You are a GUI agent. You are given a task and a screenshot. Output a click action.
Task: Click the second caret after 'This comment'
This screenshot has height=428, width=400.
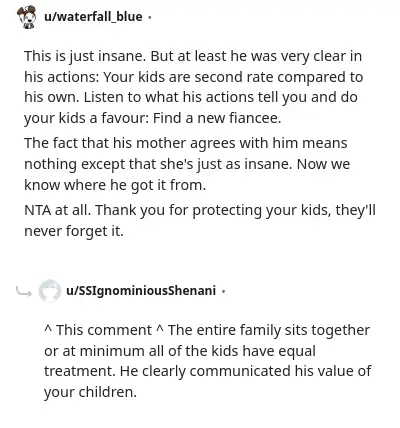(x=160, y=329)
